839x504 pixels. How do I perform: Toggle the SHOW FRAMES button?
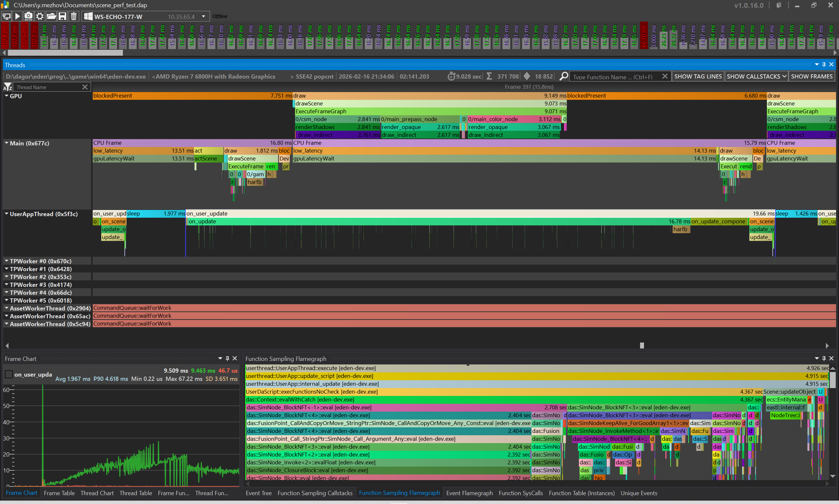811,76
